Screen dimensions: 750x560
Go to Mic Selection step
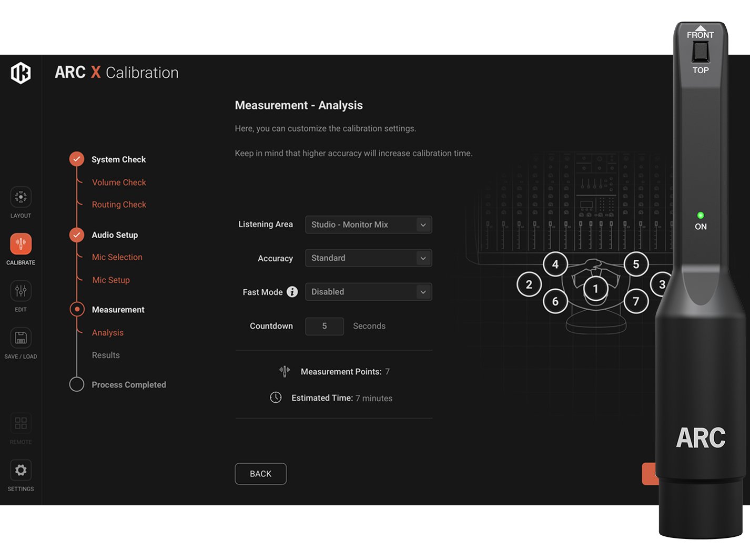(117, 257)
